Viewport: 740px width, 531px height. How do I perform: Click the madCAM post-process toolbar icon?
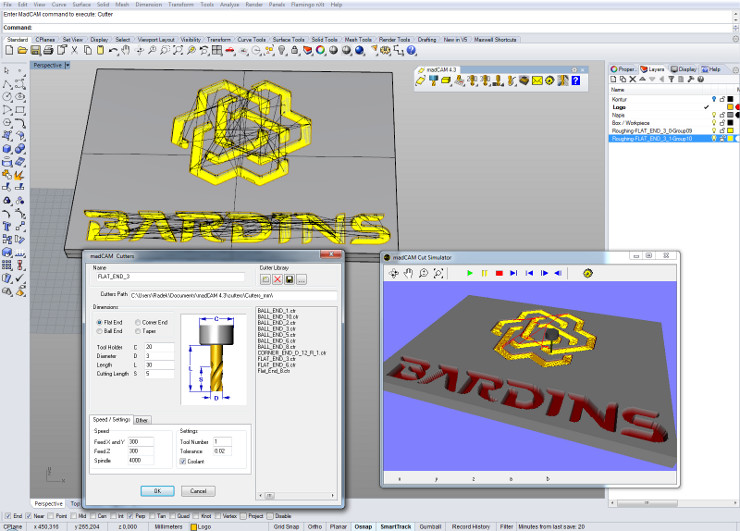pos(563,81)
